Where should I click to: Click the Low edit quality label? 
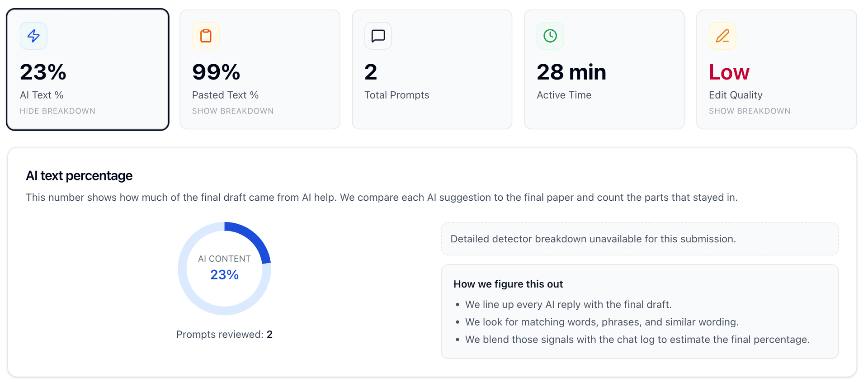[x=729, y=71]
